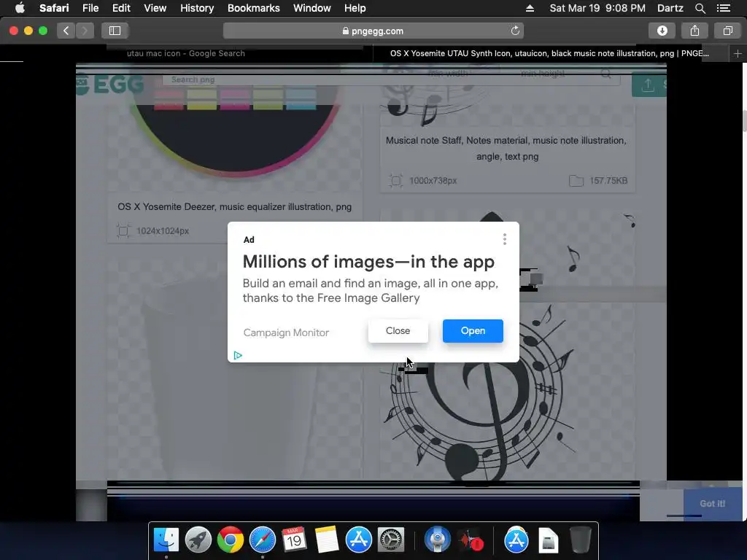Launch Launchpad rocket in Dock
747x560 pixels.
[198, 540]
